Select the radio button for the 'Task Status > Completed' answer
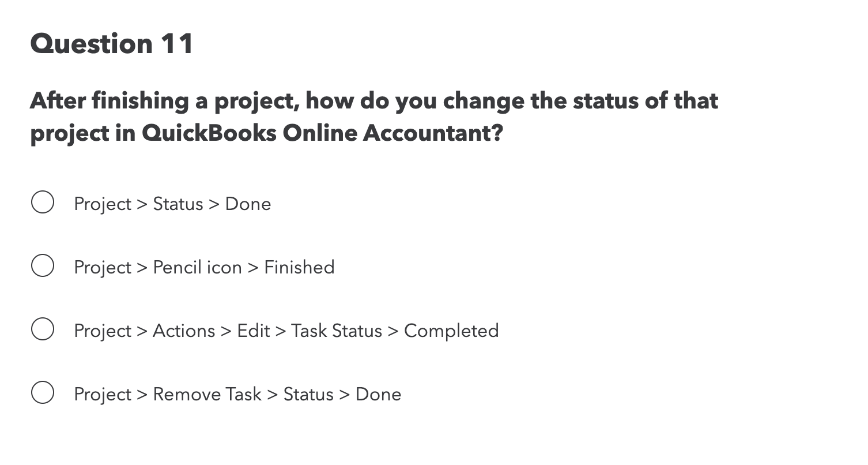This screenshot has height=465, width=868. point(43,329)
